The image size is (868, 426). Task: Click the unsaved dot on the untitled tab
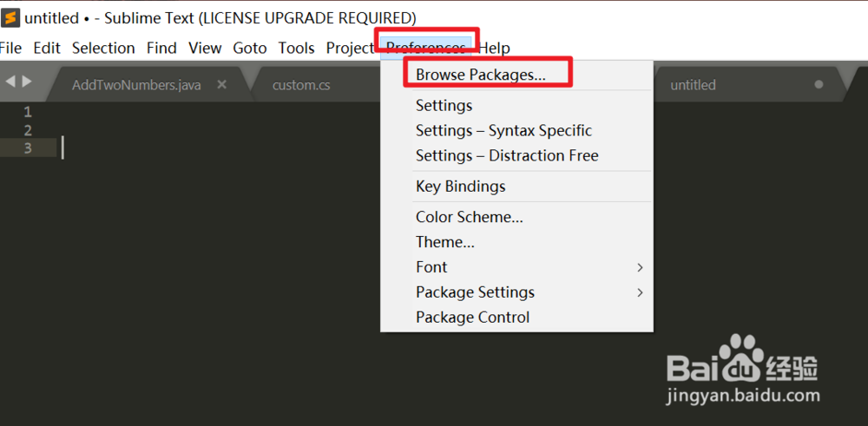819,85
